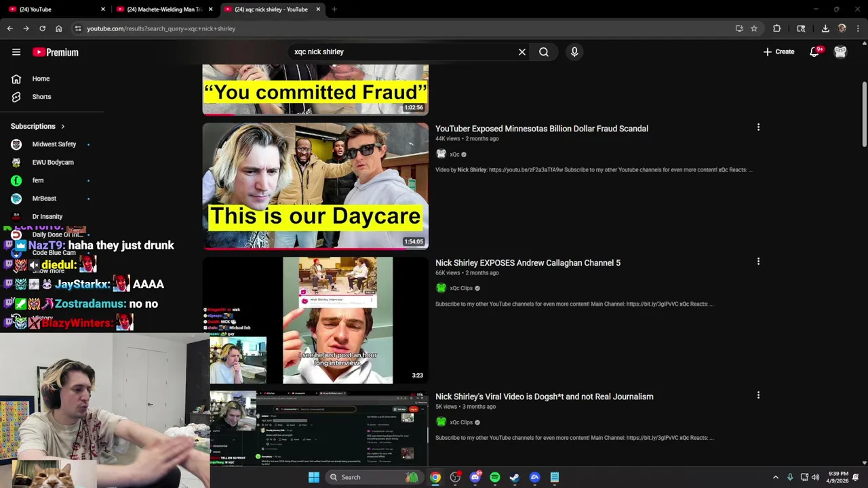The image size is (868, 488).
Task: Show hidden system tray icons
Action: [x=776, y=477]
